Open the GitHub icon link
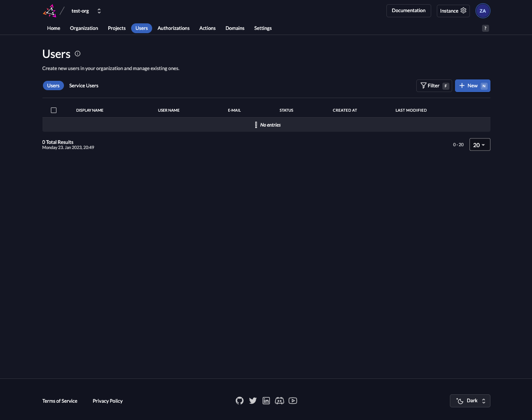This screenshot has height=420, width=532. (x=239, y=401)
